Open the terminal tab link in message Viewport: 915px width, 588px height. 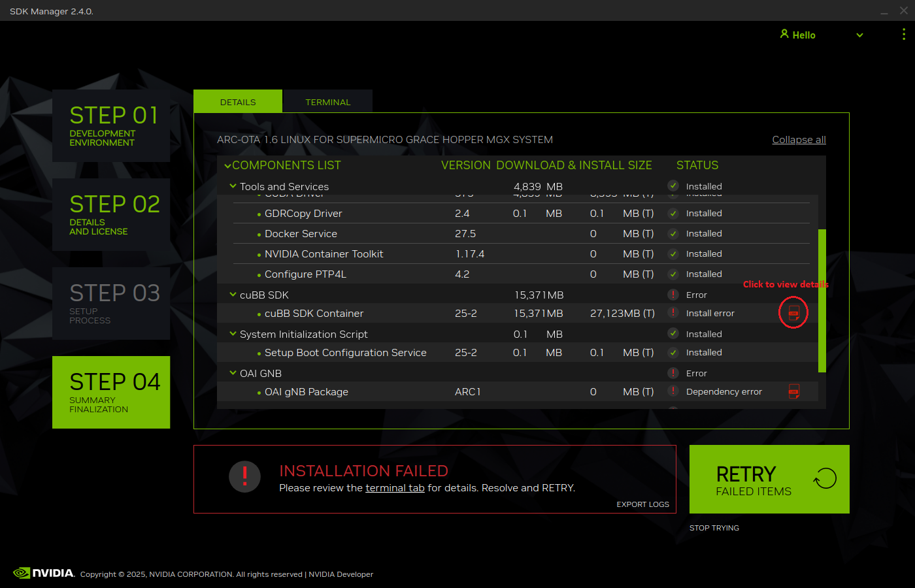click(x=395, y=488)
